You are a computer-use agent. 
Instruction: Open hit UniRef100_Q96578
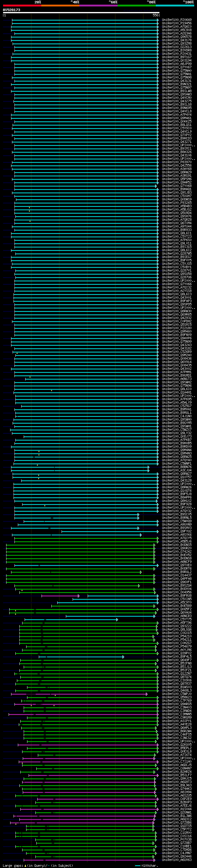coord(177,37)
